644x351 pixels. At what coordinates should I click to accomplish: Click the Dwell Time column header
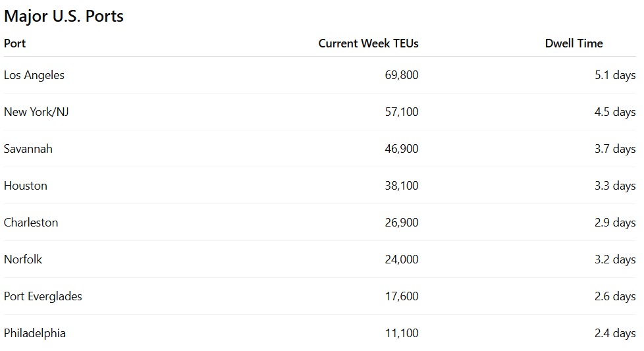pos(574,43)
